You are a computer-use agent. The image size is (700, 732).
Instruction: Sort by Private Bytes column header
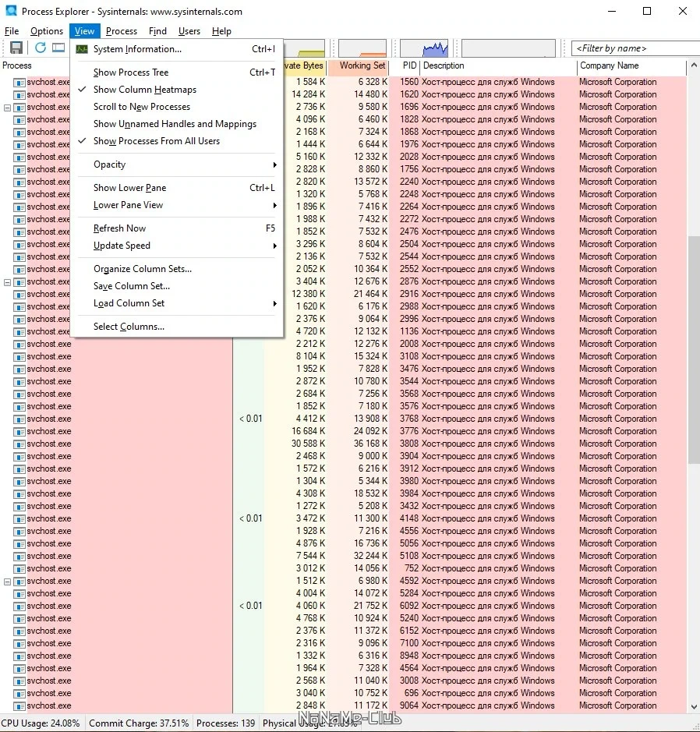tap(304, 65)
